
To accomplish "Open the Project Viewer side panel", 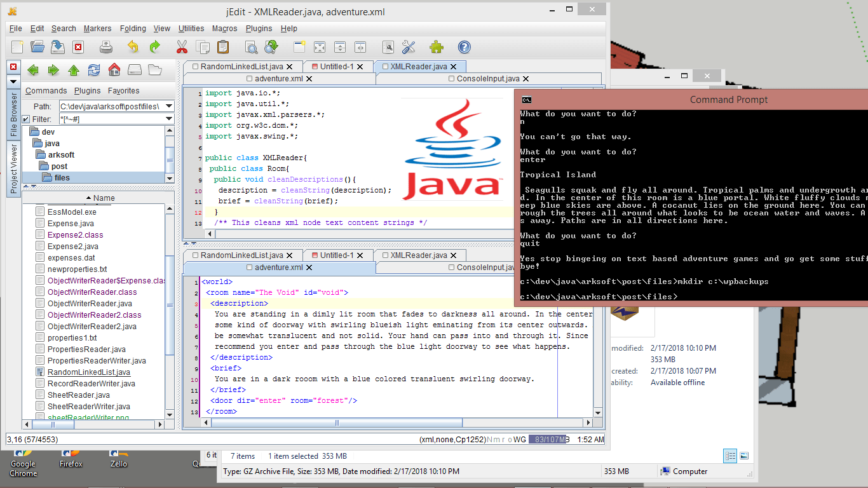I will (13, 168).
